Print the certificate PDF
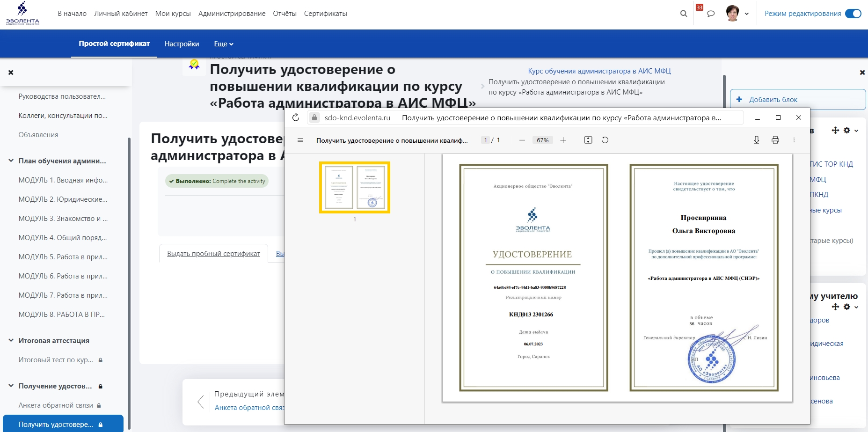The image size is (868, 432). [775, 140]
